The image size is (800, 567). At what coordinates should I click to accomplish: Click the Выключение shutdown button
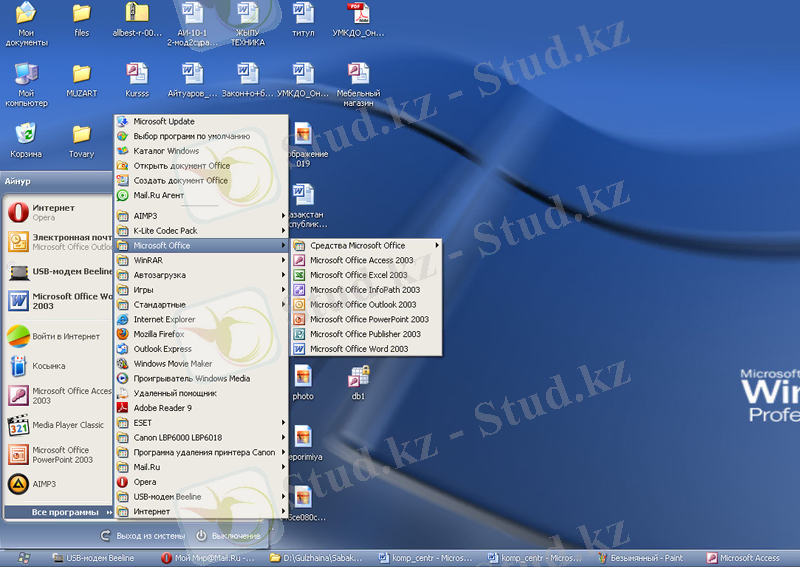229,536
